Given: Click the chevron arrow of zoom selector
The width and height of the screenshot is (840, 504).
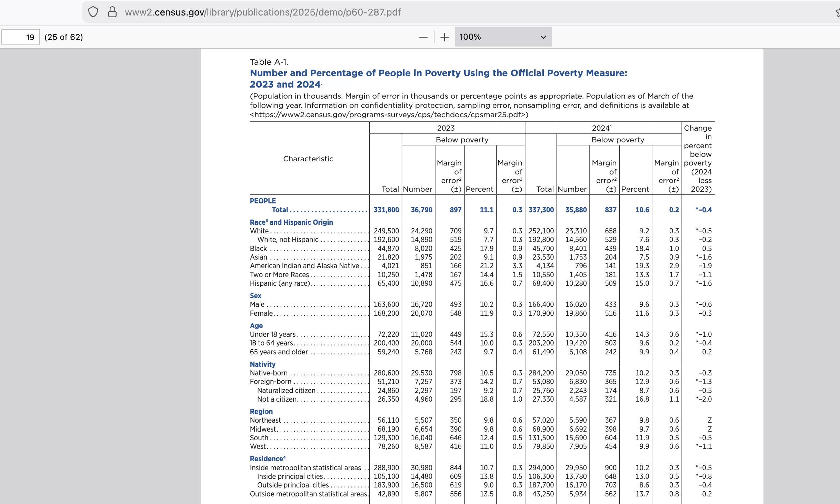Looking at the screenshot, I should click(543, 37).
